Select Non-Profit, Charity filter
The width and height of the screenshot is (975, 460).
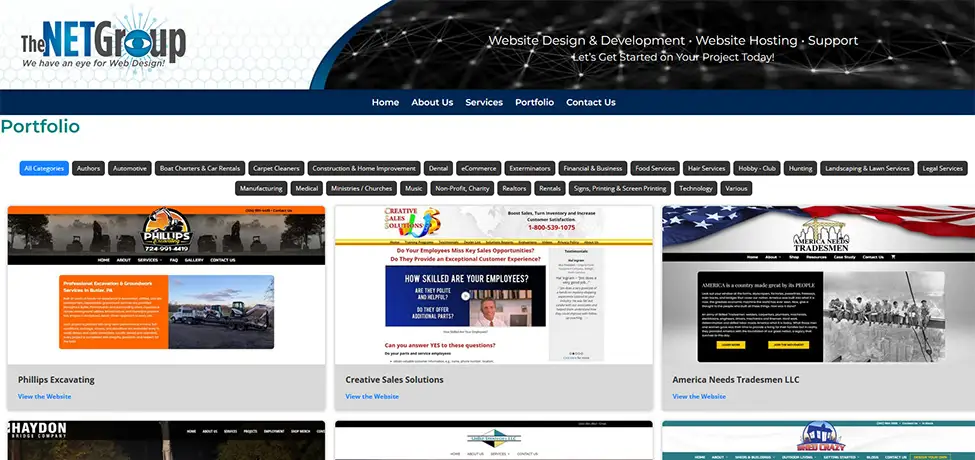click(x=462, y=188)
